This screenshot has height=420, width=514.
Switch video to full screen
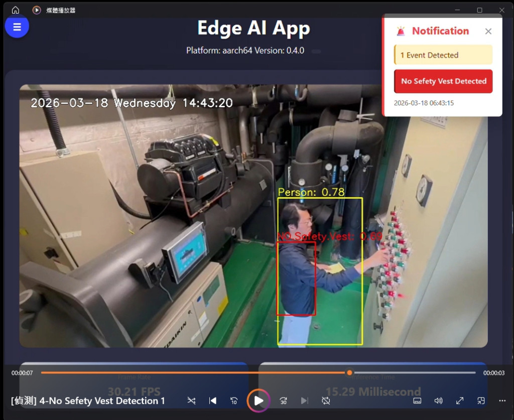(x=460, y=400)
